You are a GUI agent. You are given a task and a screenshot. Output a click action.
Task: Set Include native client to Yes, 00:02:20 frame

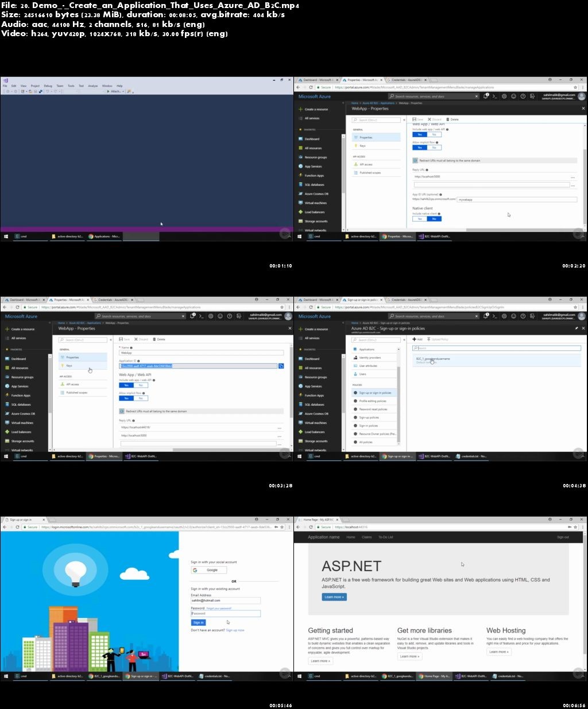[420, 219]
